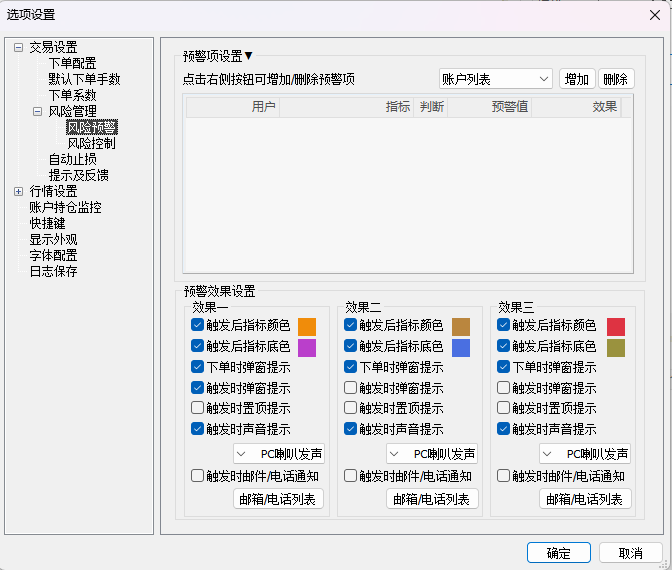Enable 效果二 触发时弹窗提示
672x570 pixels.
pos(351,387)
